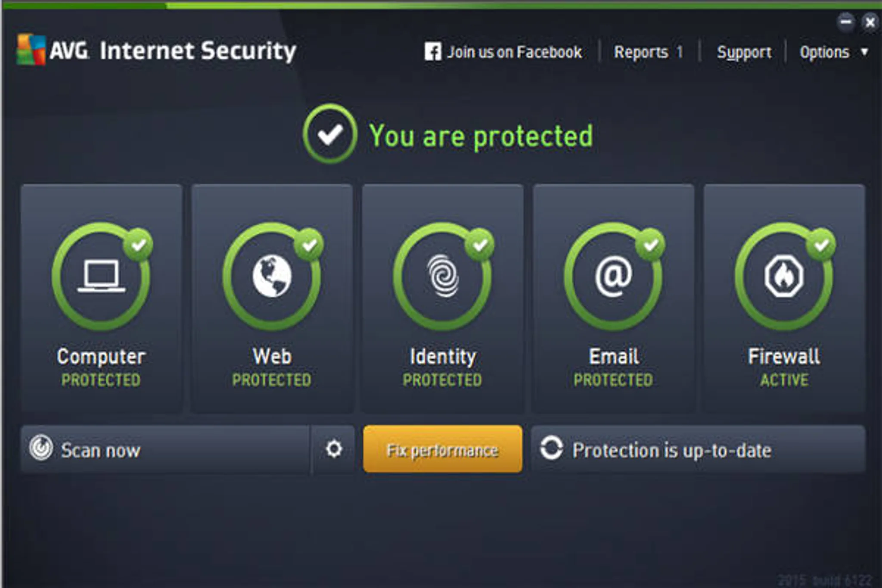Click the AVG logo in the header
This screenshot has height=588, width=882.
[x=31, y=50]
